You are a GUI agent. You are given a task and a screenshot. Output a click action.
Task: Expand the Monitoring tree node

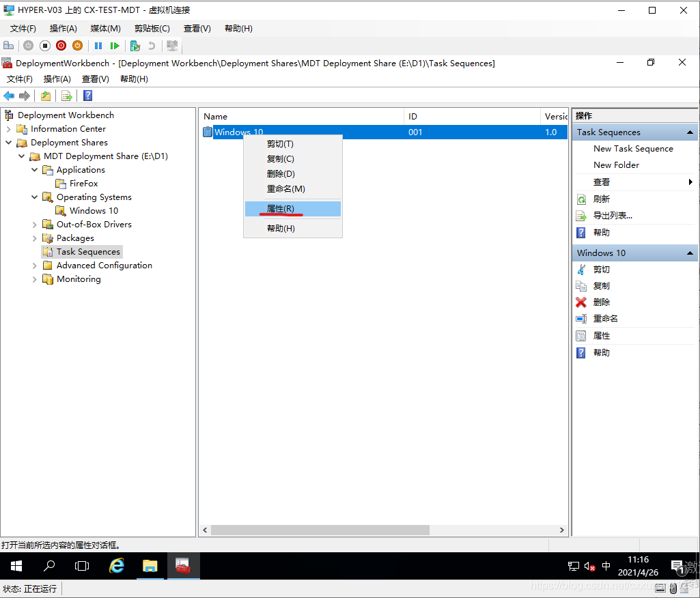(34, 279)
